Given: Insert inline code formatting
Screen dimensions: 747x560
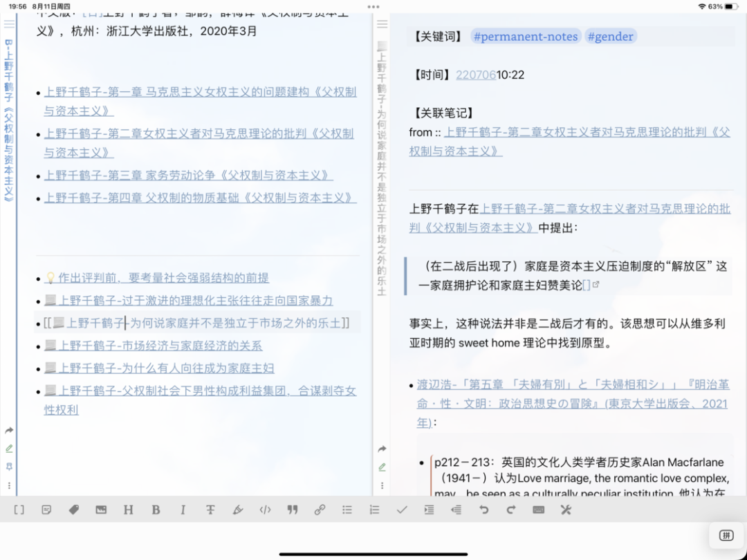Looking at the screenshot, I should [x=265, y=510].
